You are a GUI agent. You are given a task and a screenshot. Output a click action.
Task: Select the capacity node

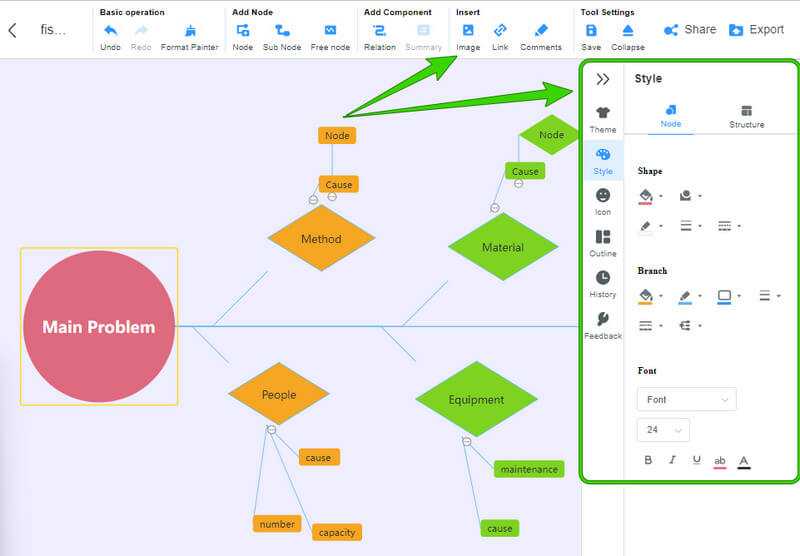(x=337, y=532)
